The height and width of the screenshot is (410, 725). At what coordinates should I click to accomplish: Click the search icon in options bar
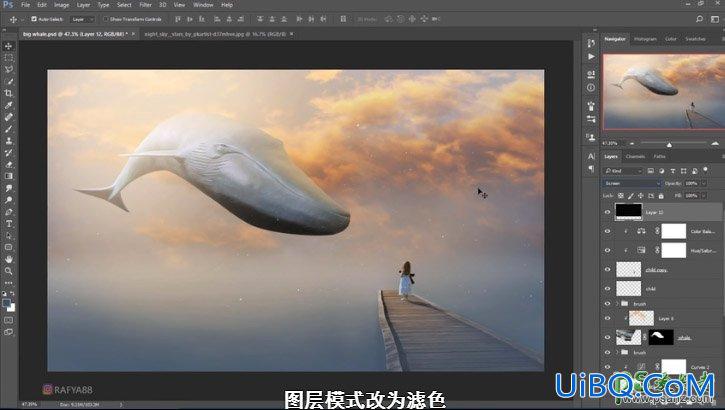coord(700,19)
